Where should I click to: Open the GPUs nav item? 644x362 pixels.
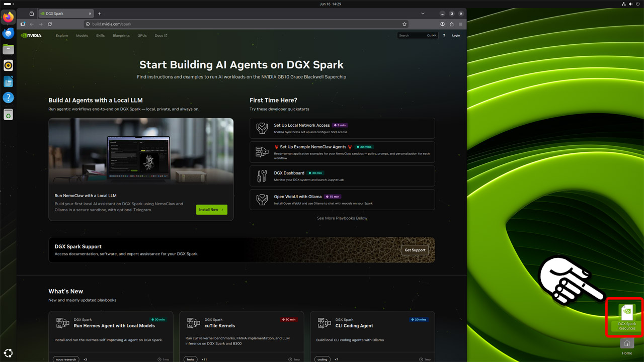tap(142, 36)
